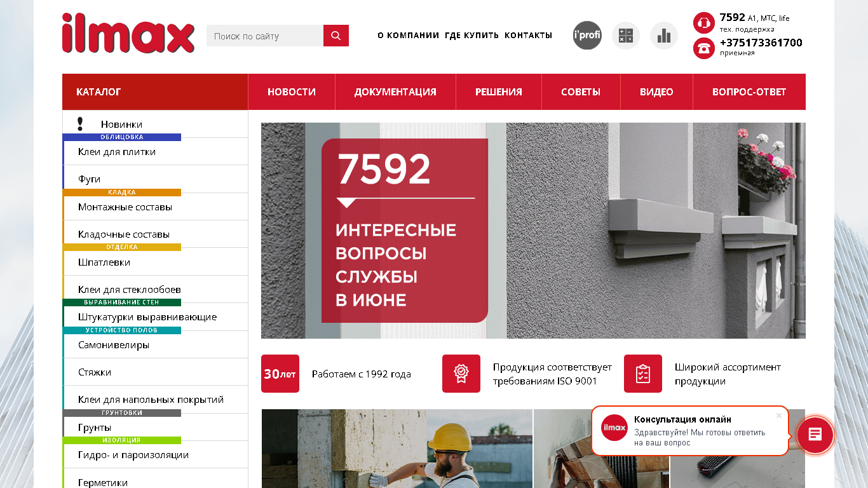Click the ilmax avatar in consultation popup
This screenshot has width=868, height=488.
(x=615, y=427)
